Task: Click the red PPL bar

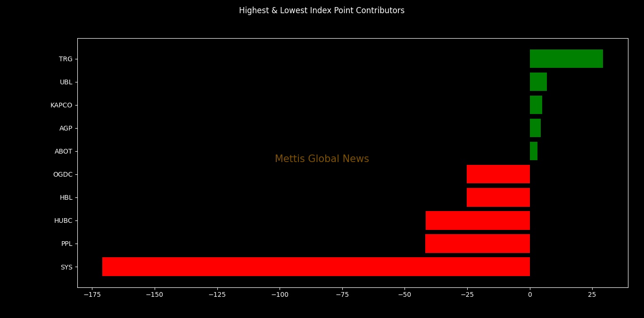Action: [478, 244]
